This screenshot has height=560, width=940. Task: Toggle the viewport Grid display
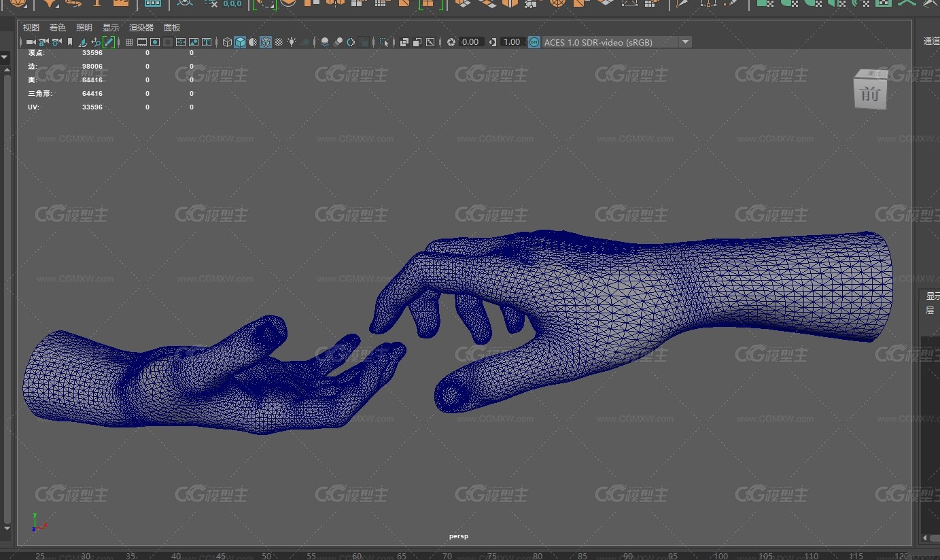coord(129,42)
